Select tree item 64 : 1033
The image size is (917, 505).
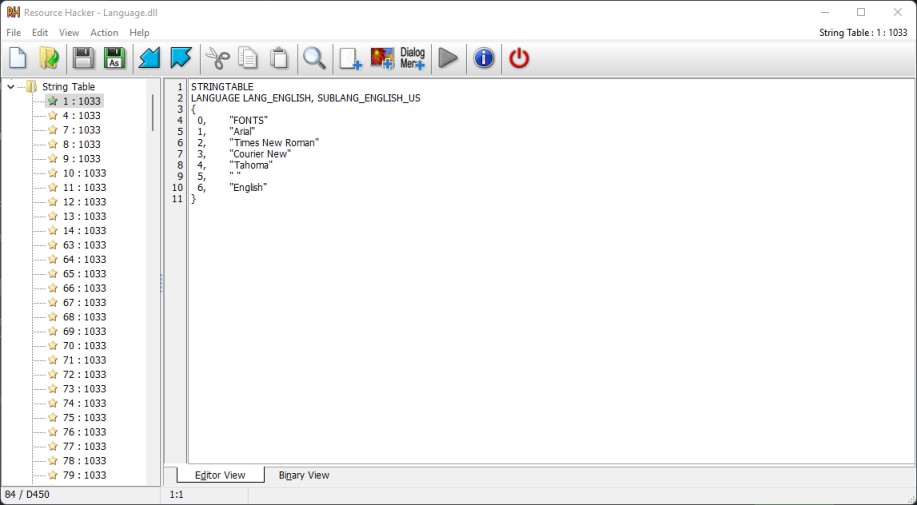point(84,260)
